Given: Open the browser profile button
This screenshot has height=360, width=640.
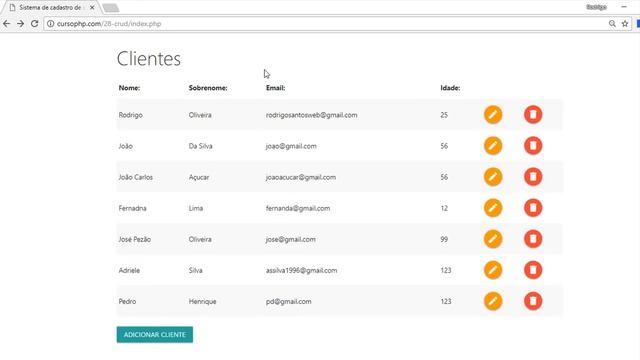Looking at the screenshot, I should (x=596, y=7).
